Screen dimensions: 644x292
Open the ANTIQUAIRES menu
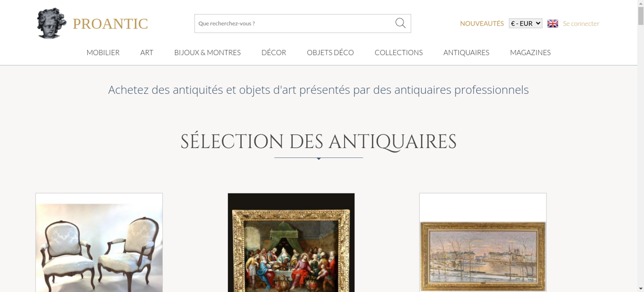coord(466,52)
